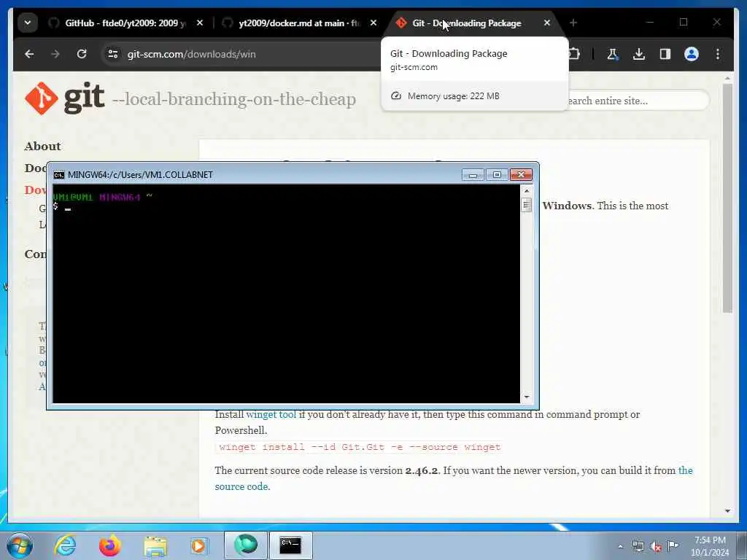Screen dimensions: 747x560
Task: Click the terminal scrollbar up arrow
Action: pos(527,190)
